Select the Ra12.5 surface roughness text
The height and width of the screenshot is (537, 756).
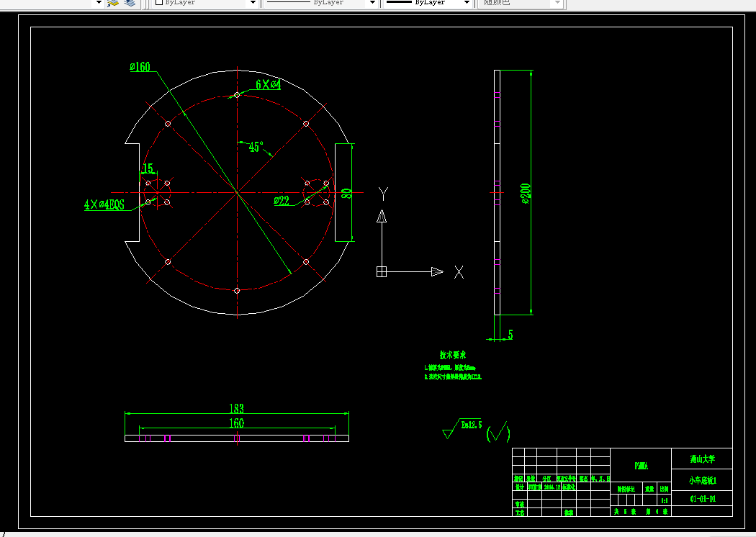(x=471, y=425)
